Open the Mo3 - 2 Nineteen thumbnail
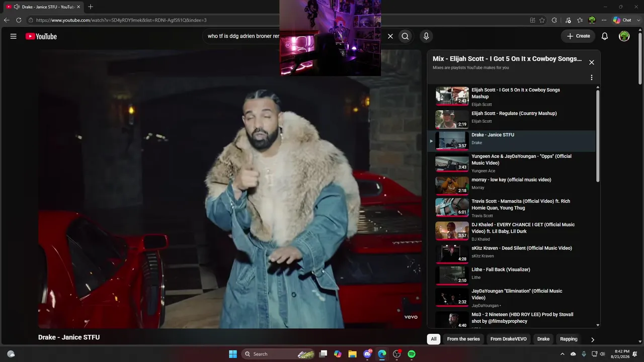This screenshot has height=362, width=644. 452,320
